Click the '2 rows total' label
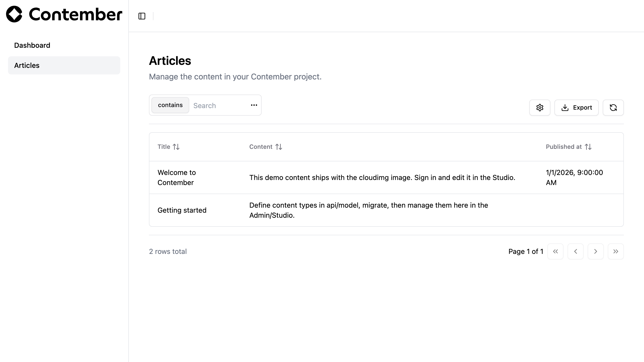This screenshot has height=362, width=644. coord(168,251)
